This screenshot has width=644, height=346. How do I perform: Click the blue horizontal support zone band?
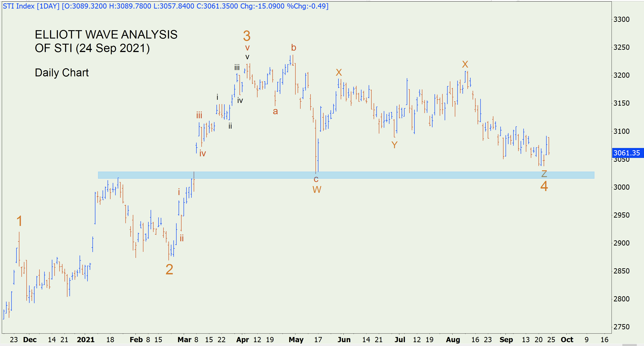[346, 175]
